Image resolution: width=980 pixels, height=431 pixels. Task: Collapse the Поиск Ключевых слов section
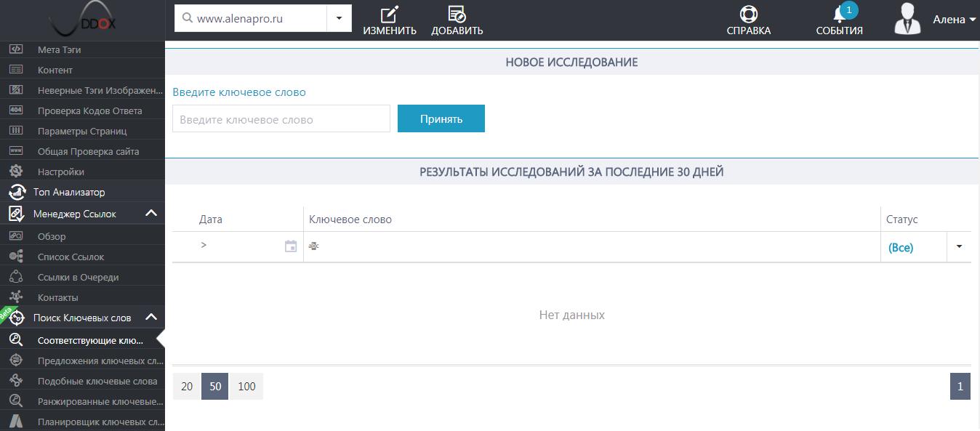click(151, 318)
